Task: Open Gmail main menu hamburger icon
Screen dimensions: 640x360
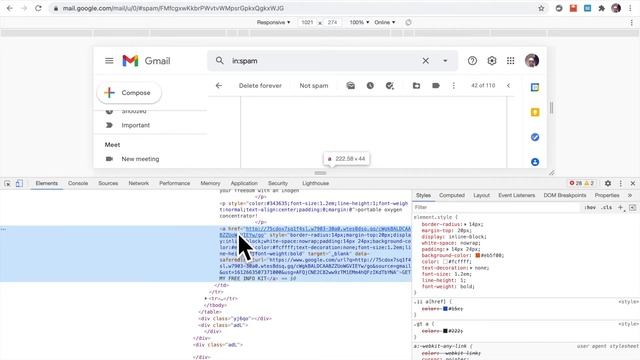Action: 109,61
